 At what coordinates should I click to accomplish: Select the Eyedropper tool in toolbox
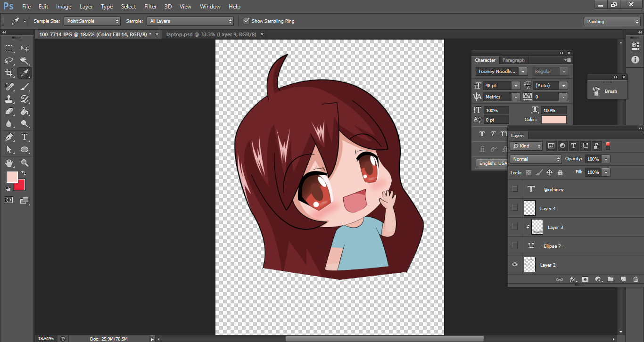(25, 73)
